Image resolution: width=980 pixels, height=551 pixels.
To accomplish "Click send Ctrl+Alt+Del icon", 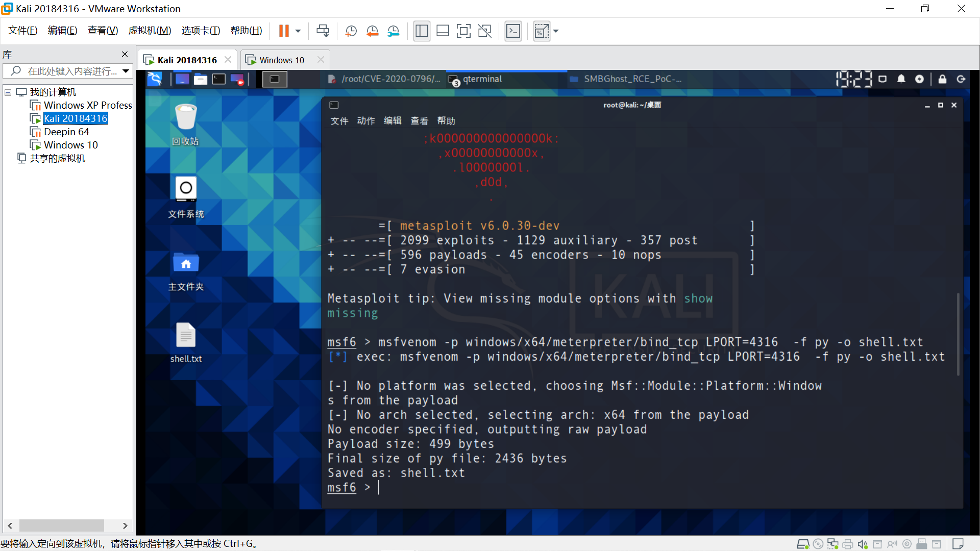I will (x=323, y=31).
